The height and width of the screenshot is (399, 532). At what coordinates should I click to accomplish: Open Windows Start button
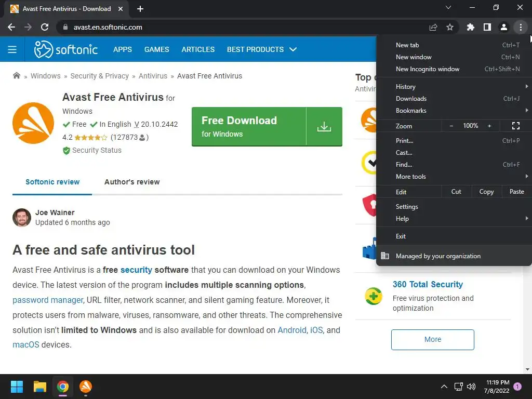click(x=17, y=387)
